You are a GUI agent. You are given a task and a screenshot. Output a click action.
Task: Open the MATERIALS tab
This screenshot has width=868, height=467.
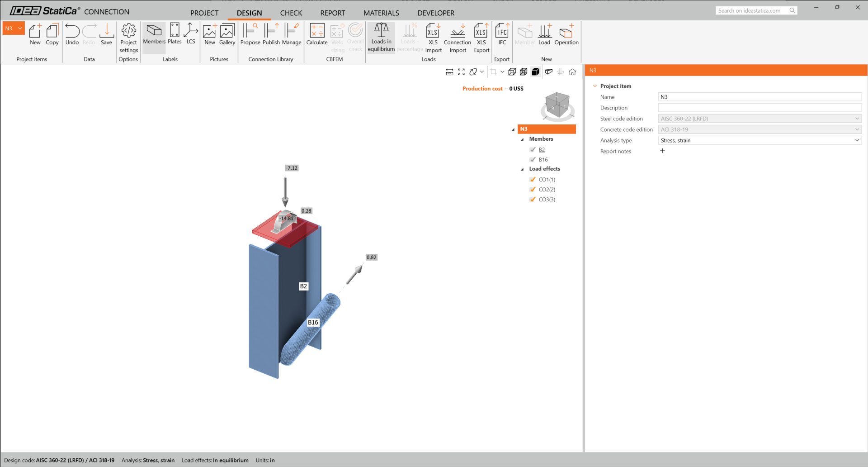pyautogui.click(x=381, y=13)
